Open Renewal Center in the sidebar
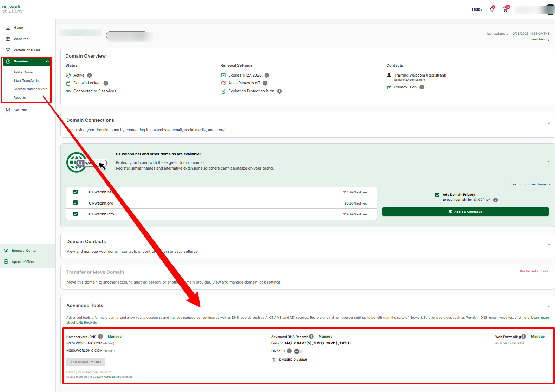 pyautogui.click(x=24, y=251)
